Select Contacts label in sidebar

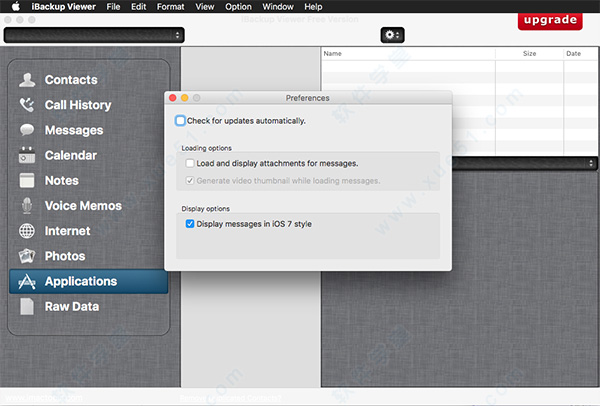click(71, 80)
